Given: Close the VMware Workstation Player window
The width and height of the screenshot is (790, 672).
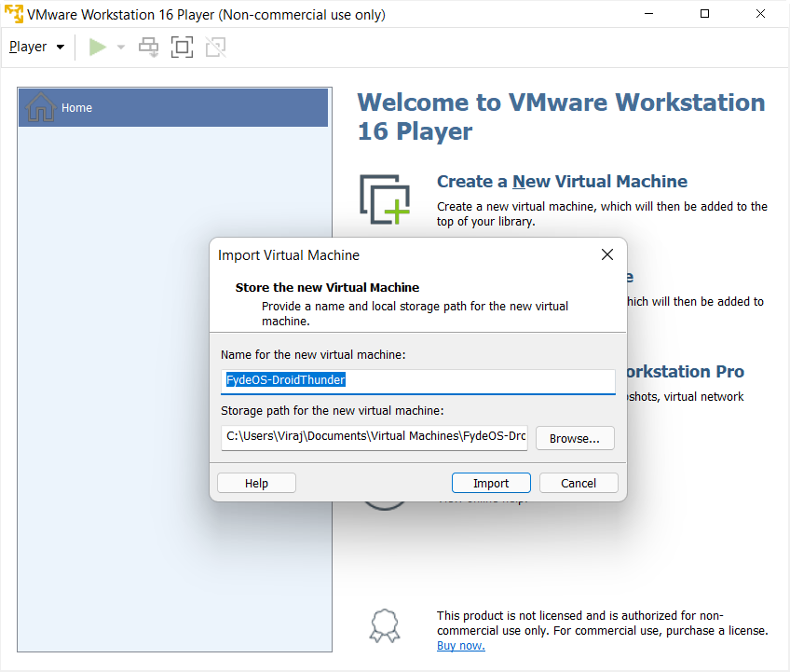Looking at the screenshot, I should pyautogui.click(x=761, y=14).
